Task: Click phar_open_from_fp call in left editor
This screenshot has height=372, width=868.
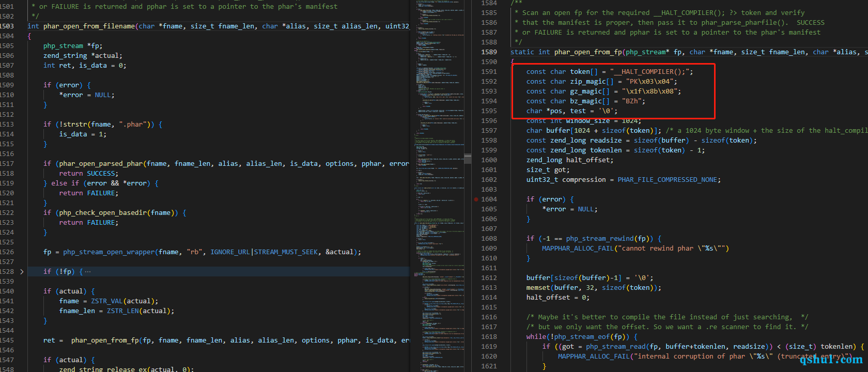Action: click(105, 340)
